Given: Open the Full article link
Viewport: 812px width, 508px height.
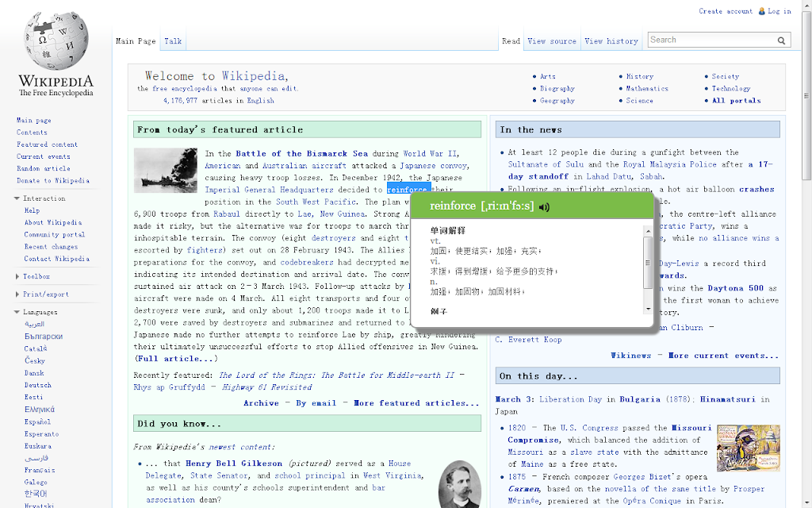Looking at the screenshot, I should (x=175, y=359).
